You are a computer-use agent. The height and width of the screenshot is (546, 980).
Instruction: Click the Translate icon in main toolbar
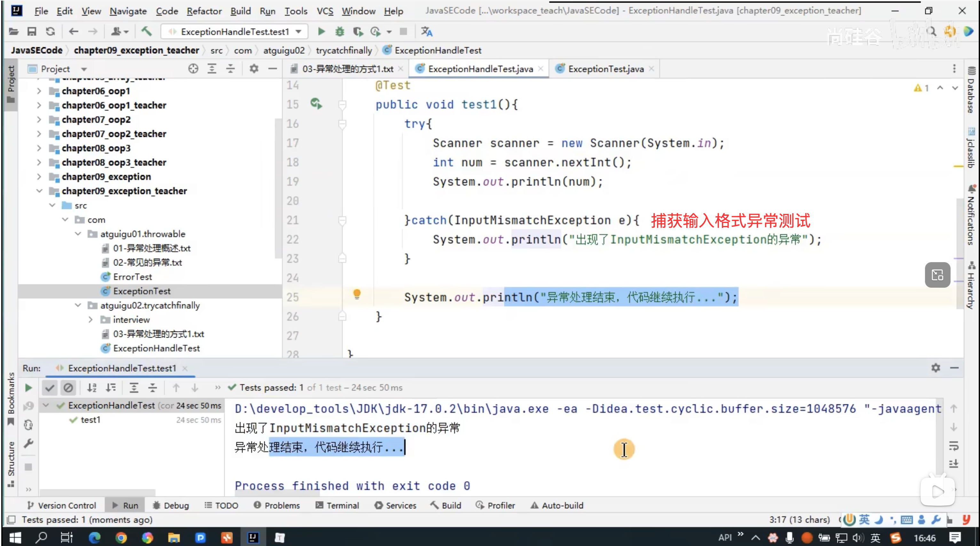click(426, 32)
